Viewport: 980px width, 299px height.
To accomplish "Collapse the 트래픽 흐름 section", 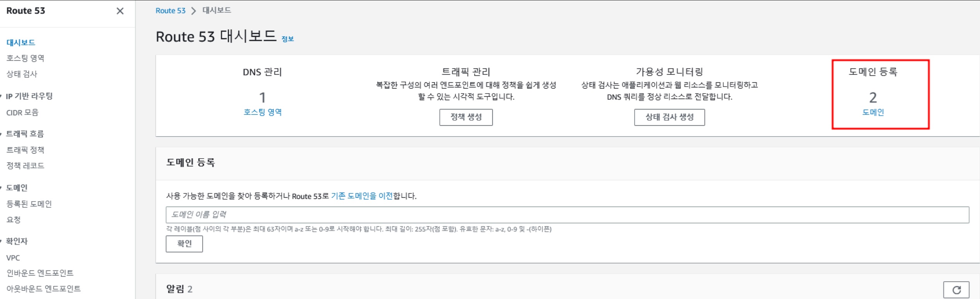I will [x=1, y=134].
